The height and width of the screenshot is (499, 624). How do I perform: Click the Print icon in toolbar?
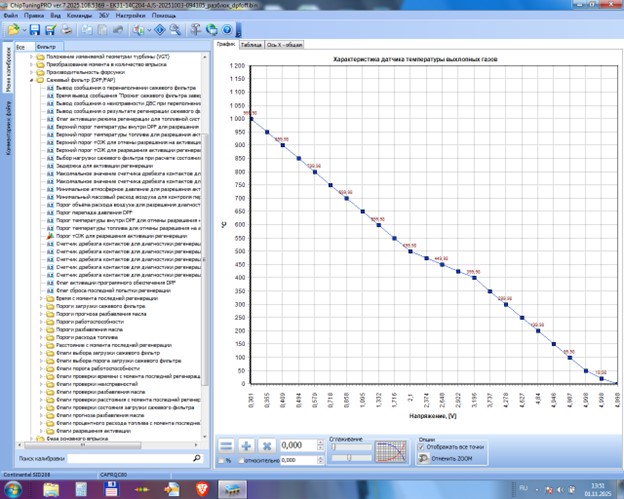pyautogui.click(x=64, y=30)
